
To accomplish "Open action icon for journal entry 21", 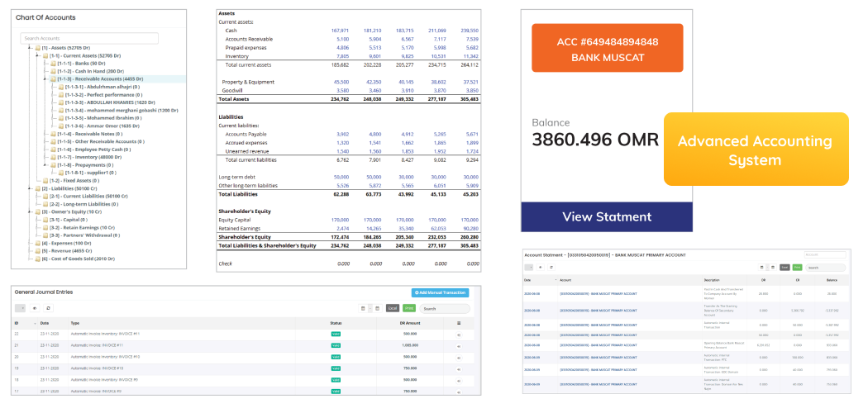I will 458,347.
